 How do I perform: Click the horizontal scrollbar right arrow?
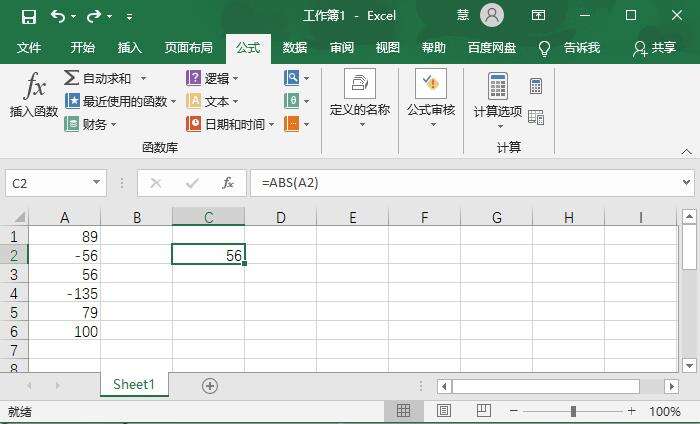671,386
